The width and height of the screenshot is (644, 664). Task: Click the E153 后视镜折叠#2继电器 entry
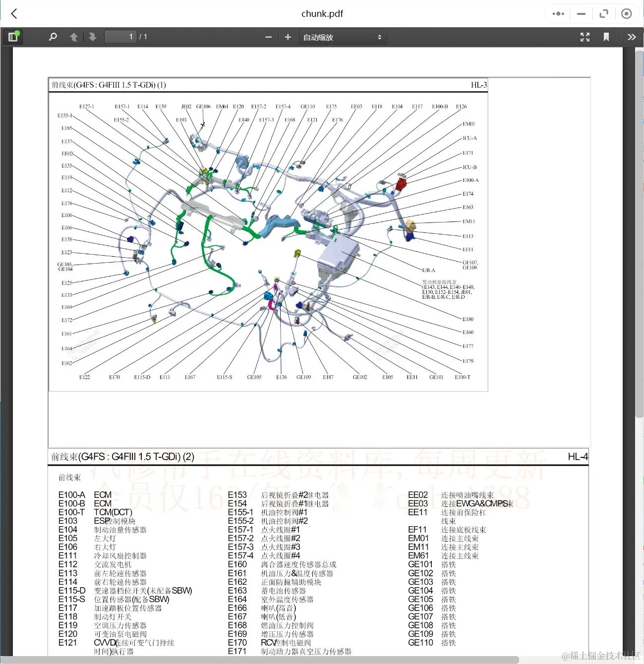[278, 495]
